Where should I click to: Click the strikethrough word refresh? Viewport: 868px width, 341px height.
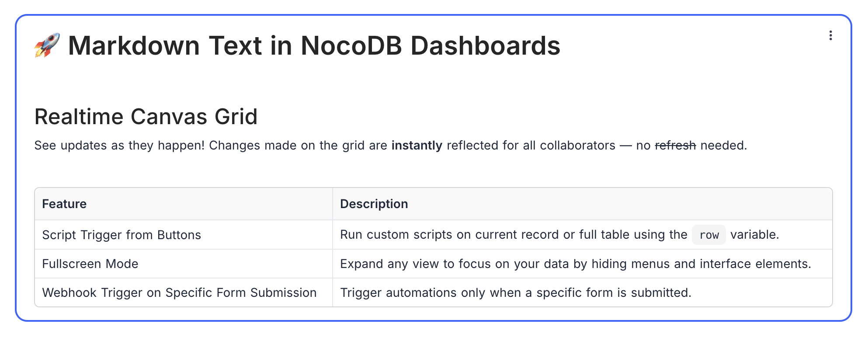[x=675, y=145]
